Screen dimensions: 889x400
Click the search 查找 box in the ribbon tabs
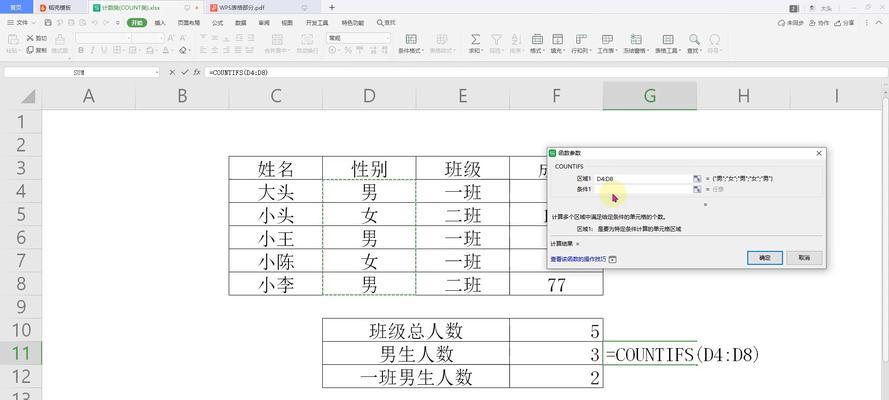(x=386, y=23)
